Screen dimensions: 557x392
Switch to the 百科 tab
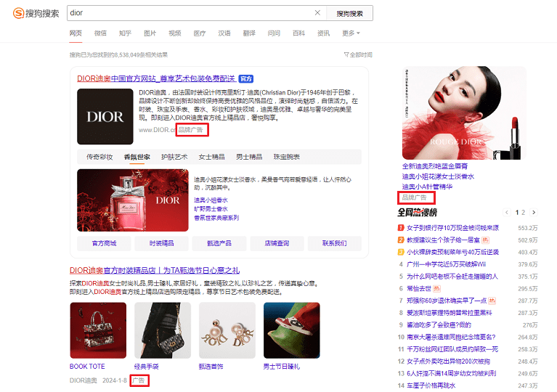point(298,33)
